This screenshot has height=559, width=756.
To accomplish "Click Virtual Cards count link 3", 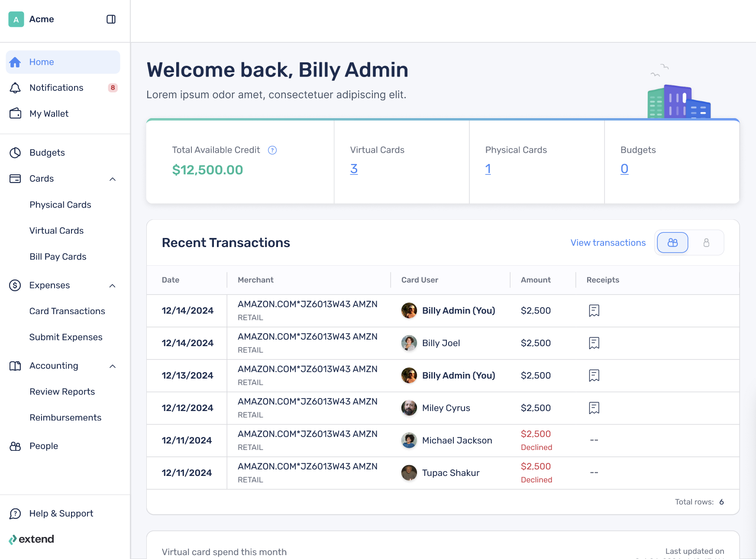I will [354, 169].
